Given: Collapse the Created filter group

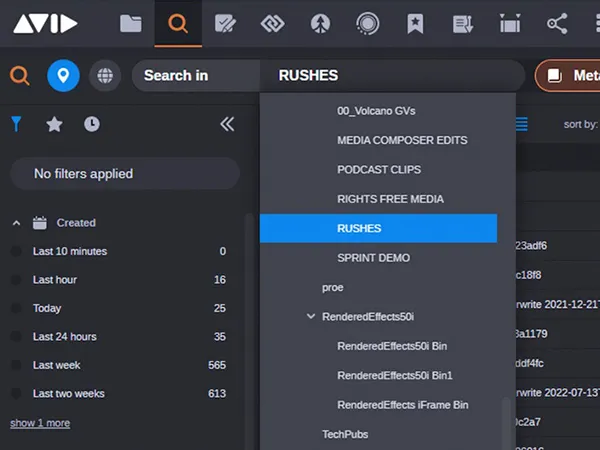Looking at the screenshot, I should click(16, 223).
